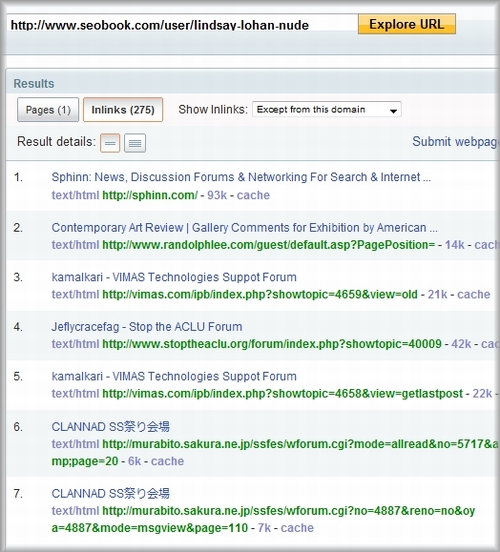Image resolution: width=500 pixels, height=552 pixels.
Task: Open cache link for result 7 (7k)
Action: click(x=297, y=528)
